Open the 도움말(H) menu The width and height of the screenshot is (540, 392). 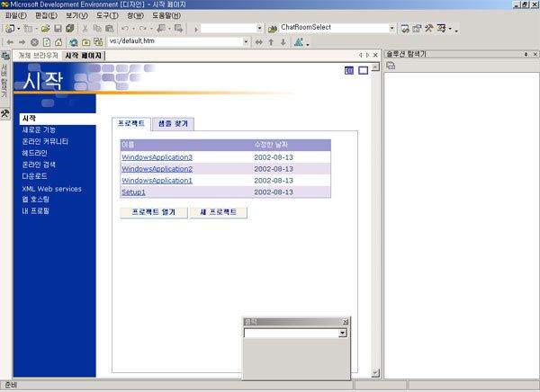[x=166, y=15]
